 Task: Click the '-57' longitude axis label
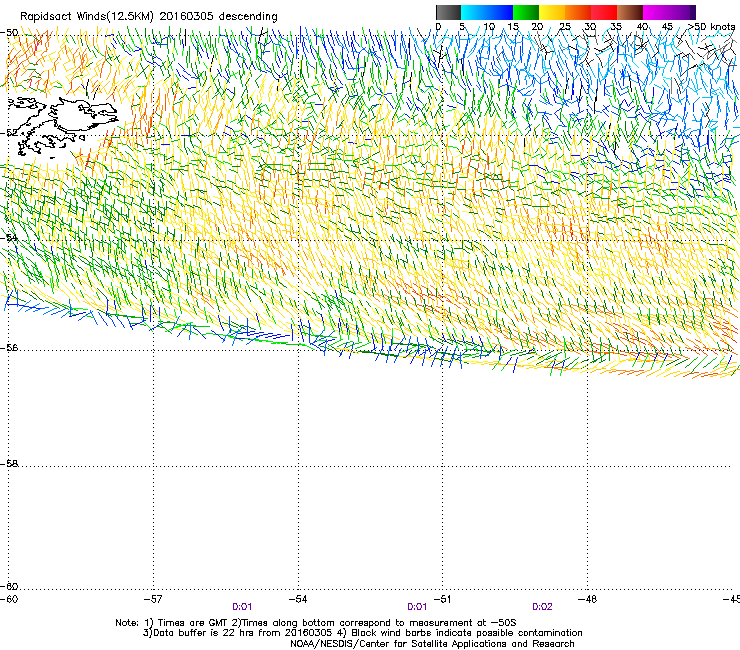(152, 599)
